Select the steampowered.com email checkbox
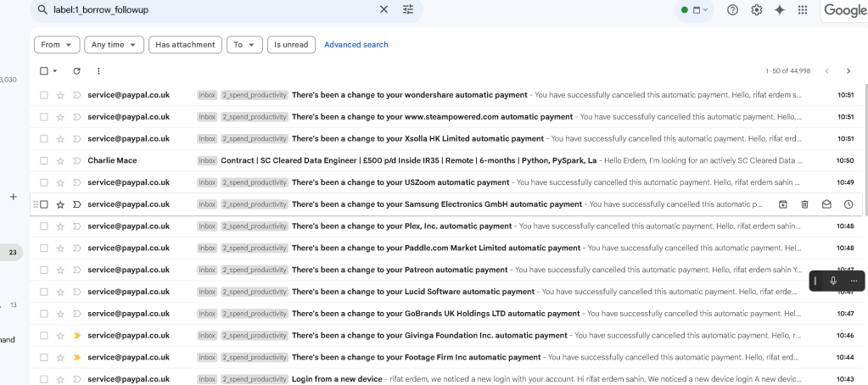The width and height of the screenshot is (868, 385). click(x=44, y=117)
